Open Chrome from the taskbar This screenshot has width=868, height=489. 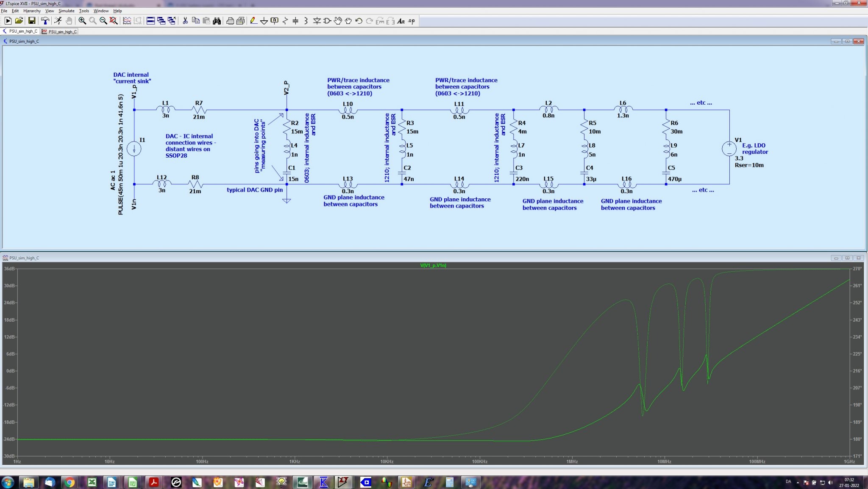[70, 482]
